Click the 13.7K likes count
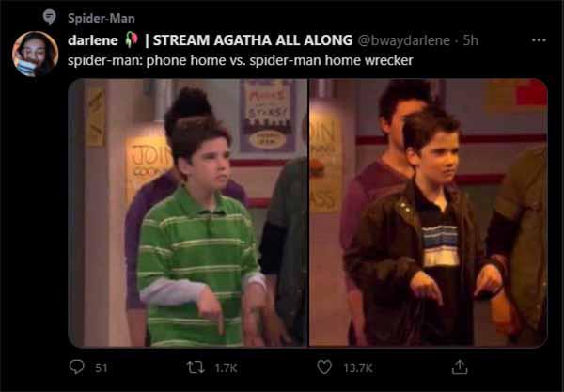This screenshot has height=392, width=564. click(357, 368)
